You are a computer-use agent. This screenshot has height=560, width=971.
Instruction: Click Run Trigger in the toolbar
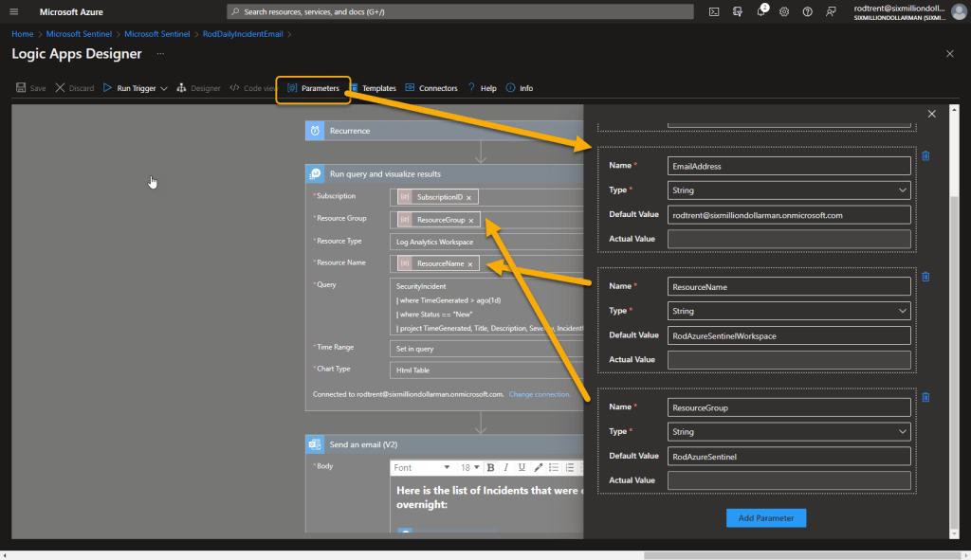pos(129,88)
